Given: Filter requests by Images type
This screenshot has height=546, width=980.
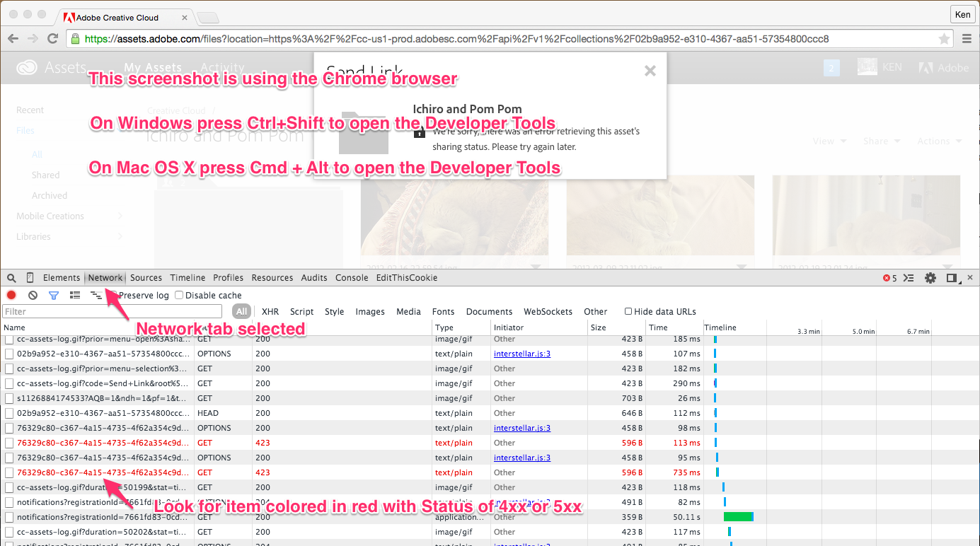Looking at the screenshot, I should pyautogui.click(x=370, y=311).
